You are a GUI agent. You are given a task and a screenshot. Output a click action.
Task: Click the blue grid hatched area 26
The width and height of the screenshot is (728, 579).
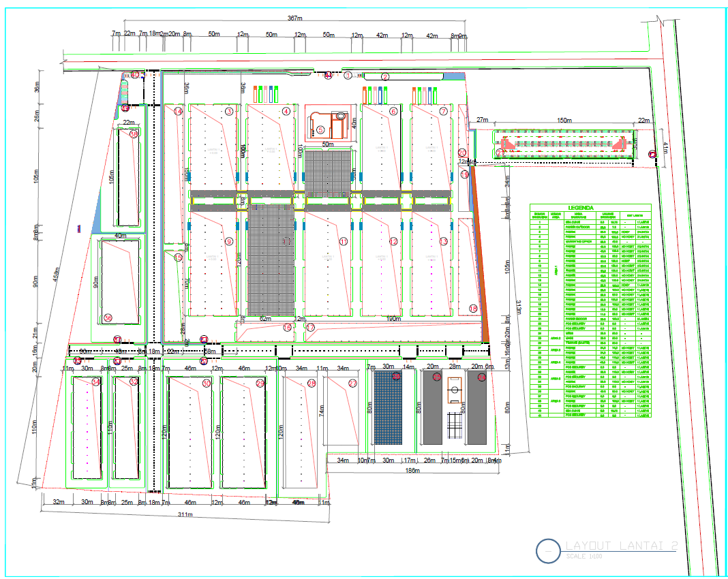coord(388,407)
